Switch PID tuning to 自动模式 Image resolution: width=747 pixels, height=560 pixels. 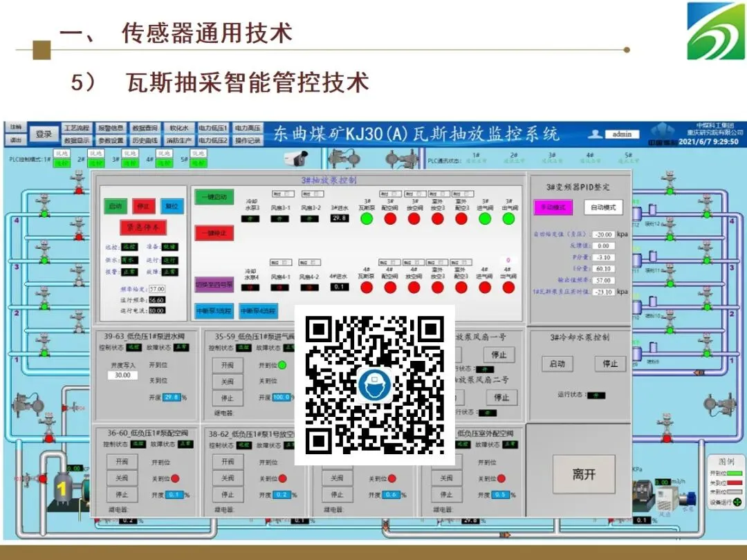click(x=604, y=207)
